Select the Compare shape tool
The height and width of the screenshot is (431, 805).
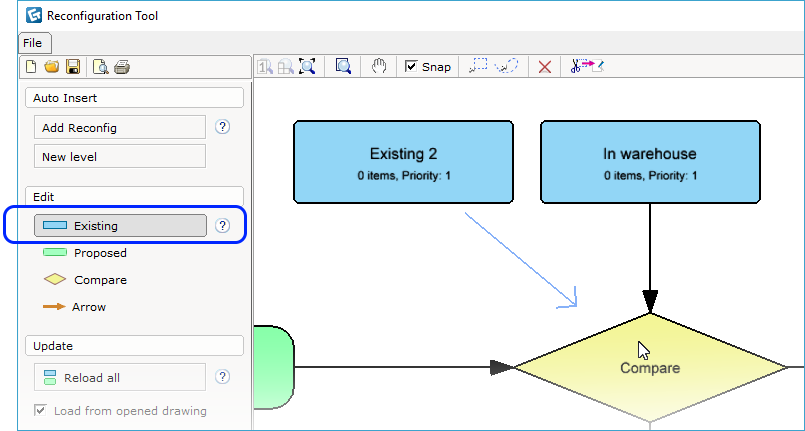click(x=85, y=280)
